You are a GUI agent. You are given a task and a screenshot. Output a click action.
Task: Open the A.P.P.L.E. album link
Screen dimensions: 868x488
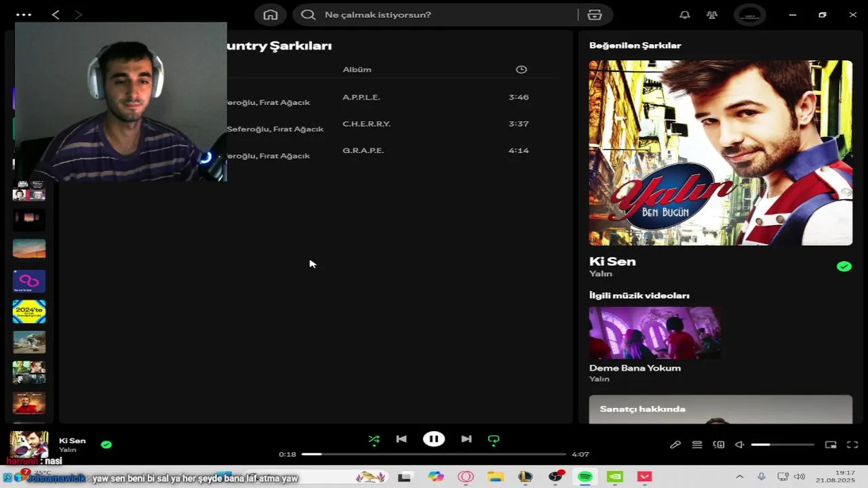[x=361, y=97]
